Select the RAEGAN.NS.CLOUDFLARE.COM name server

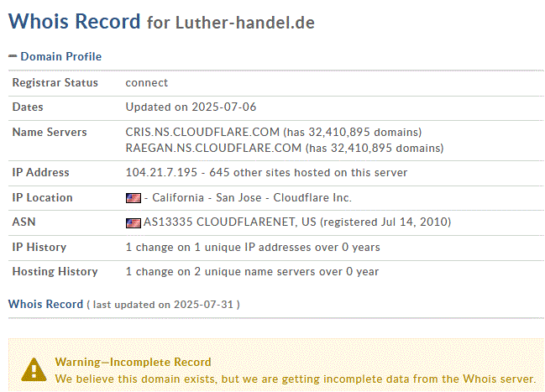(x=212, y=148)
